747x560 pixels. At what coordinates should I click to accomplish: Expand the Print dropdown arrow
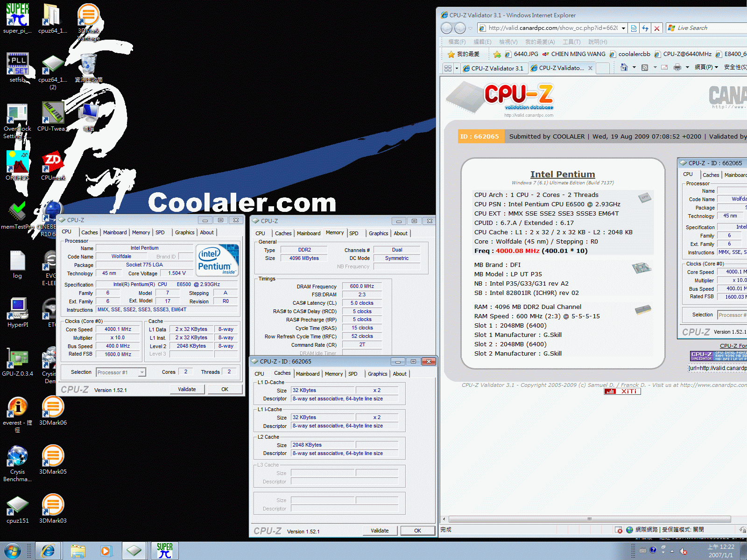[x=687, y=67]
